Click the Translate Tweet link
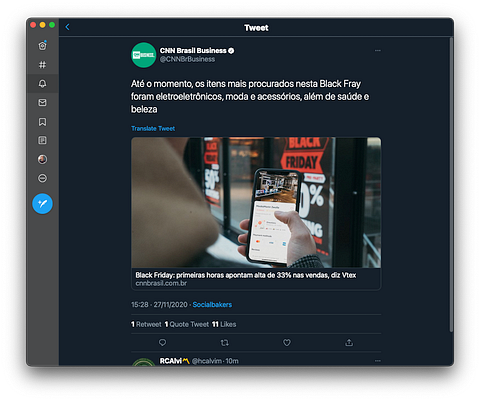Viewport: 480px width, 401px height. 153,128
